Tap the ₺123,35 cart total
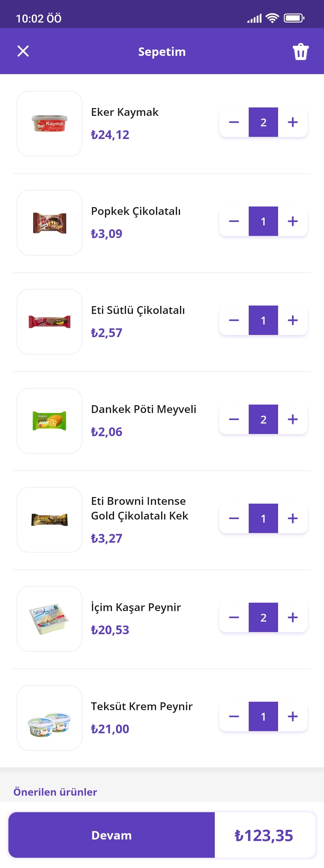 click(264, 835)
